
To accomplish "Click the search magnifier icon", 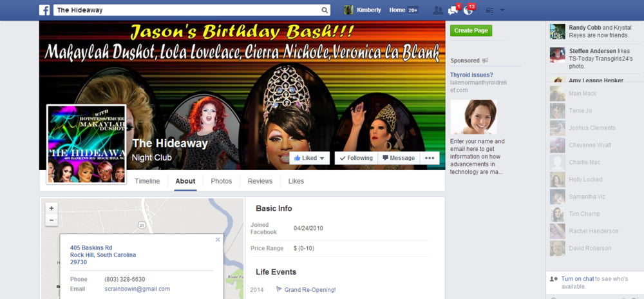I will pyautogui.click(x=325, y=10).
